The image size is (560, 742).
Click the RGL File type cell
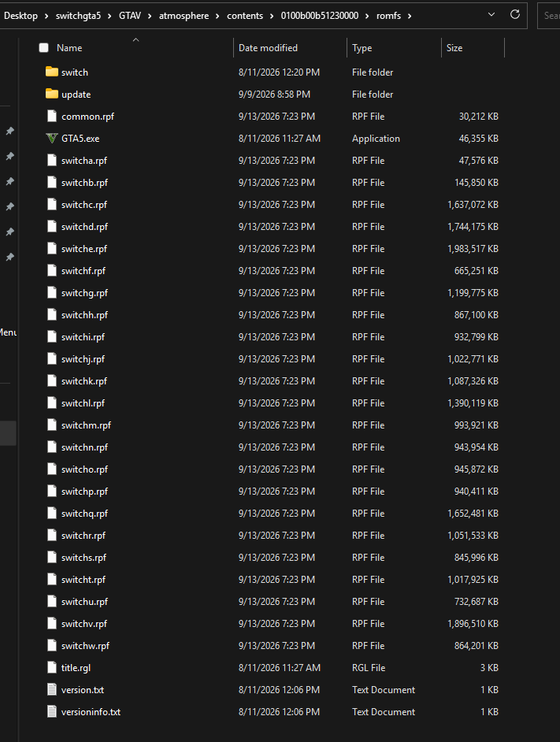(369, 668)
